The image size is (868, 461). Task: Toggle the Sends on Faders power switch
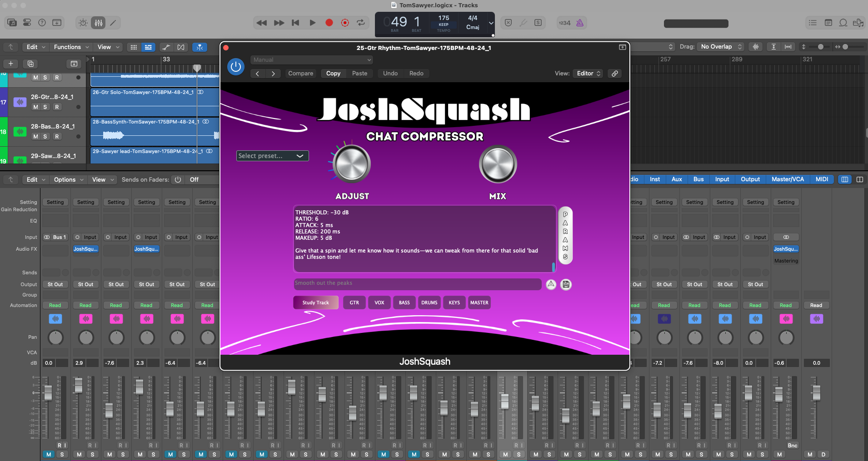(x=178, y=180)
